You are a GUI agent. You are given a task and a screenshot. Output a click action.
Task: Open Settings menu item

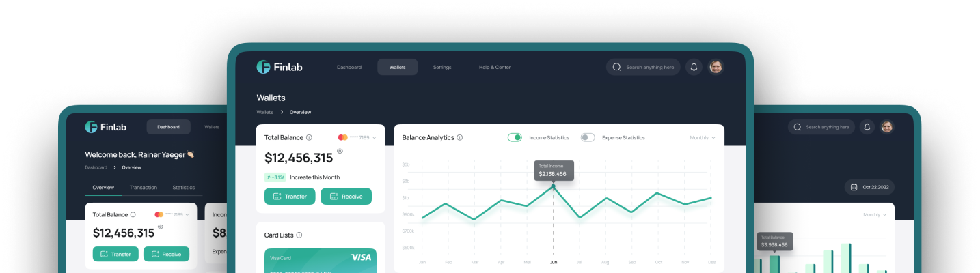(x=442, y=67)
